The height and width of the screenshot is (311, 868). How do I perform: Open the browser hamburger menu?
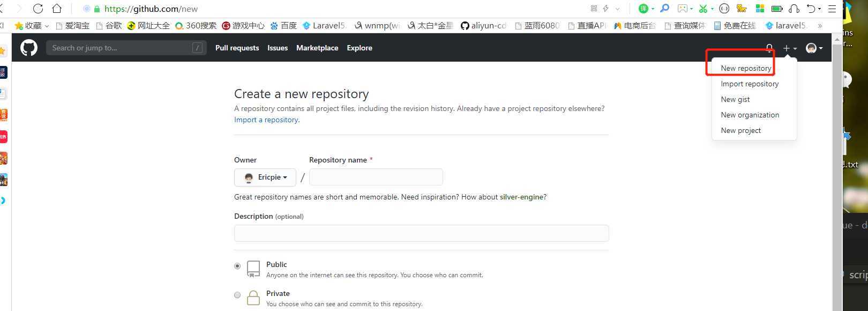tap(832, 9)
